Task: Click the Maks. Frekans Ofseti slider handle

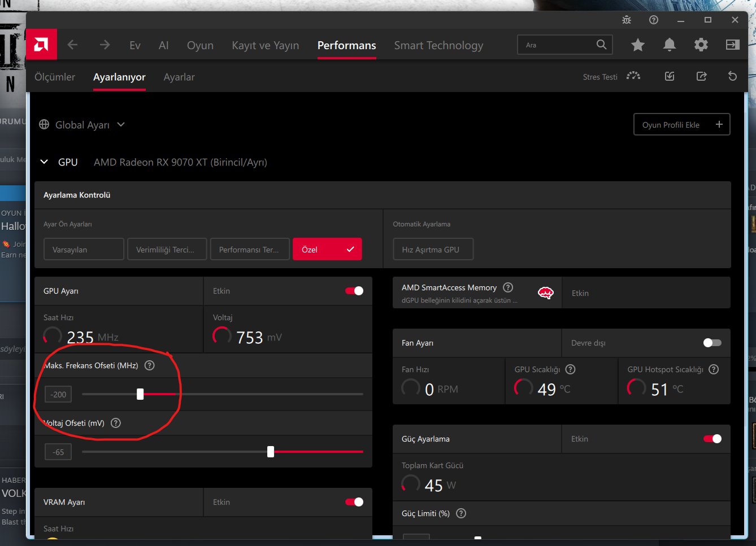Action: [140, 394]
